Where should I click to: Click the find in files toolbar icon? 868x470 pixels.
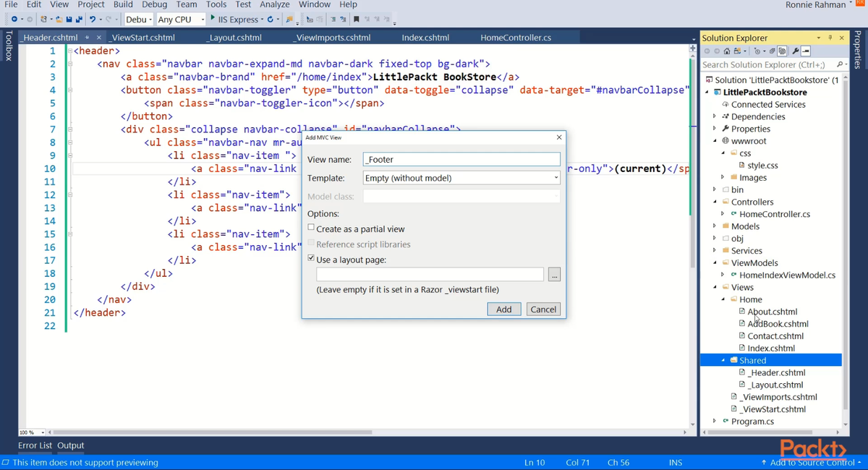289,20
